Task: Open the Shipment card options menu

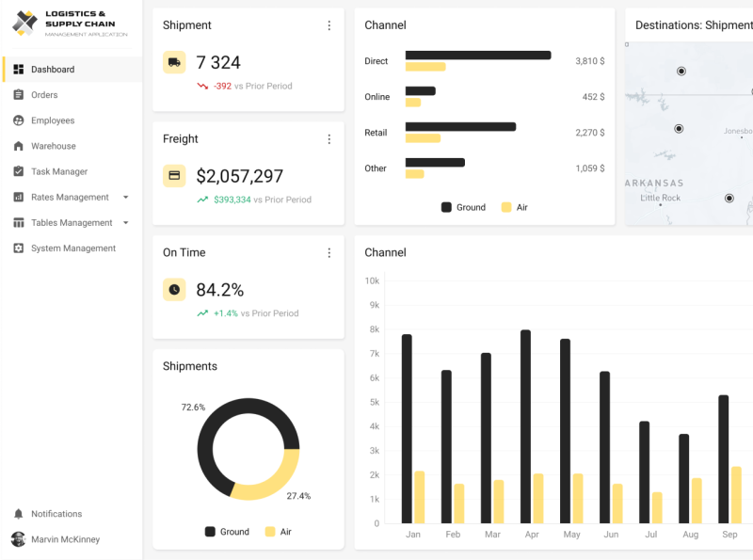Action: tap(329, 25)
